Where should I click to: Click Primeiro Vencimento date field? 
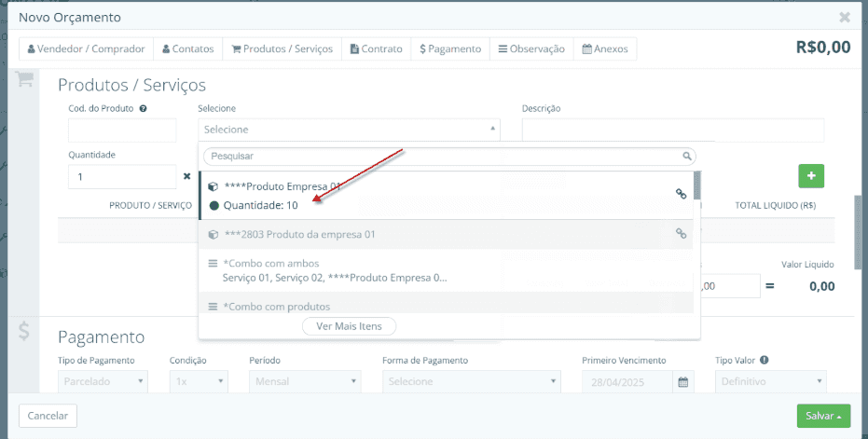click(627, 381)
